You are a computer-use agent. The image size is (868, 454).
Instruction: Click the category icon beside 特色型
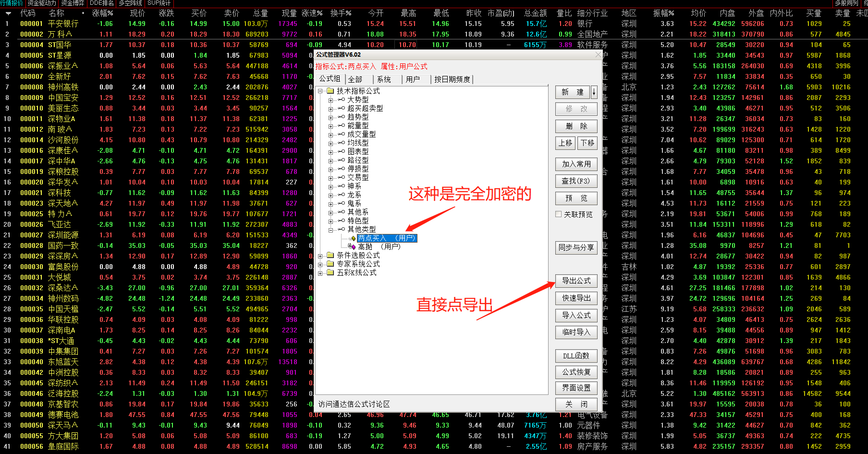[x=341, y=221]
